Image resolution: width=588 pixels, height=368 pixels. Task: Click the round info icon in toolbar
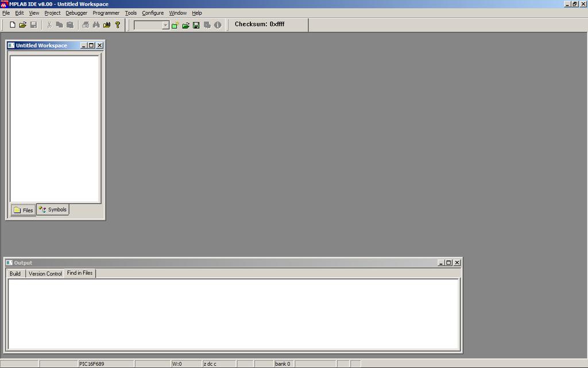click(218, 25)
